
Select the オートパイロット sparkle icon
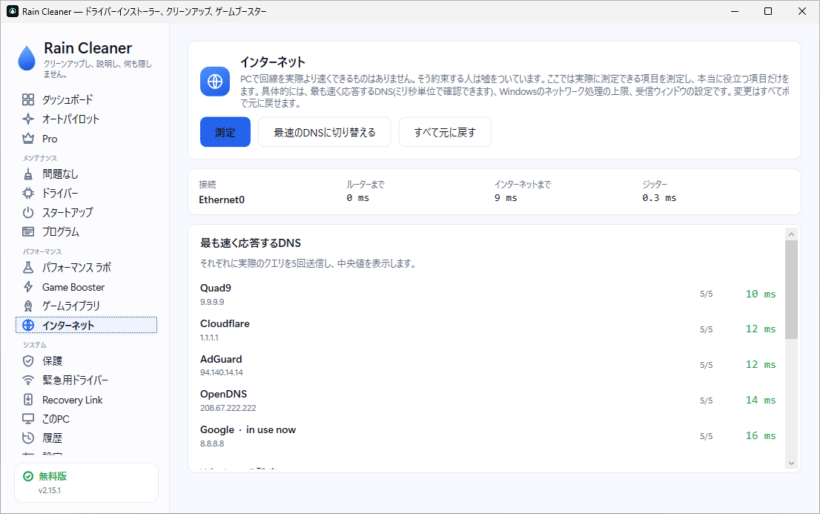tap(28, 119)
